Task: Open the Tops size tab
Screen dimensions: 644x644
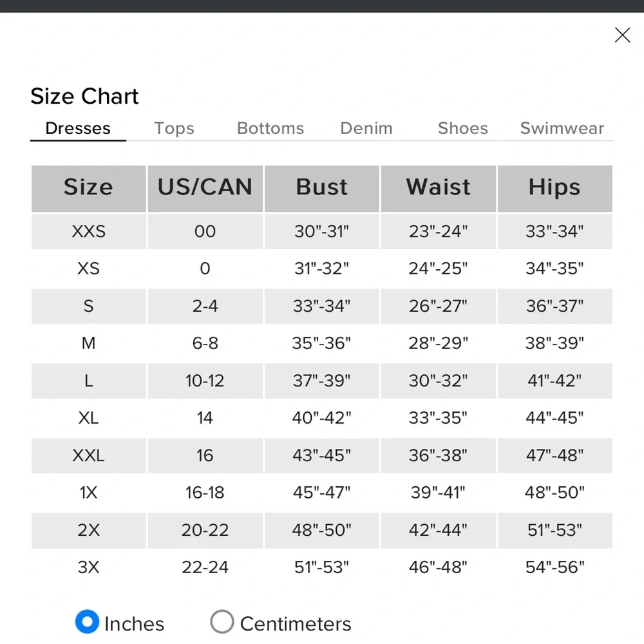Action: pyautogui.click(x=174, y=128)
